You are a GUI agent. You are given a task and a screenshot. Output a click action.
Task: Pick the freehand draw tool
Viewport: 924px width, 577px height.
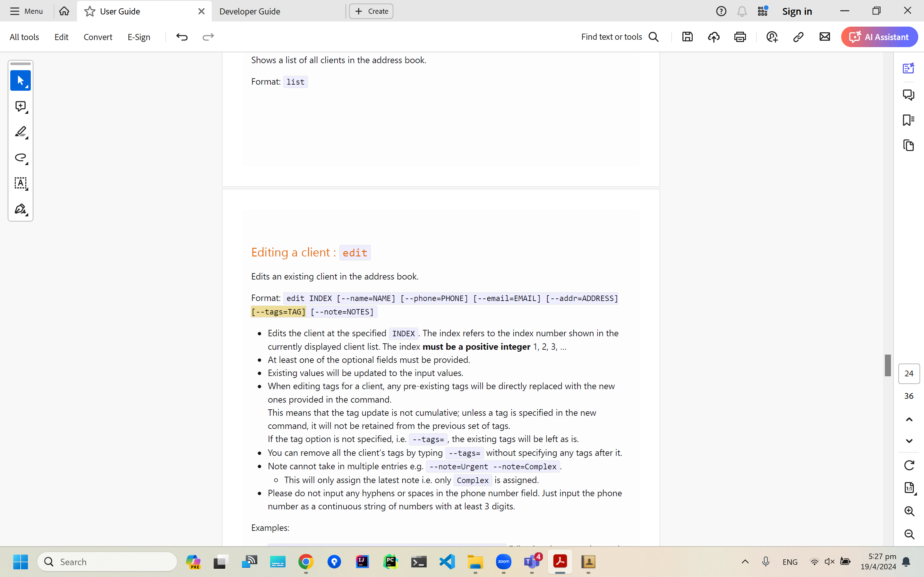(20, 158)
